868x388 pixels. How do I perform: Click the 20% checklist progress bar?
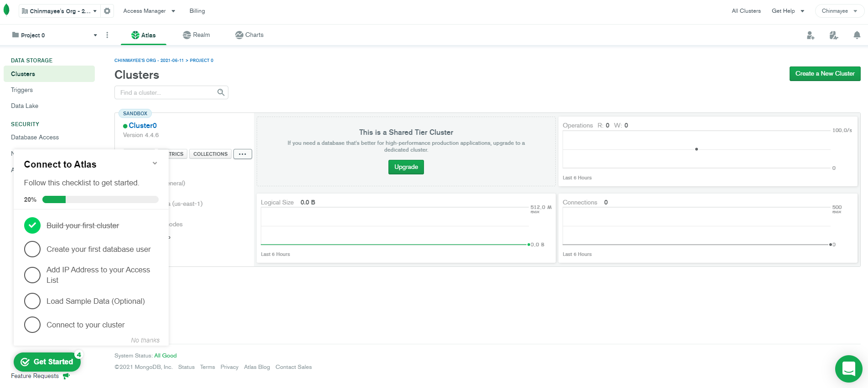100,199
